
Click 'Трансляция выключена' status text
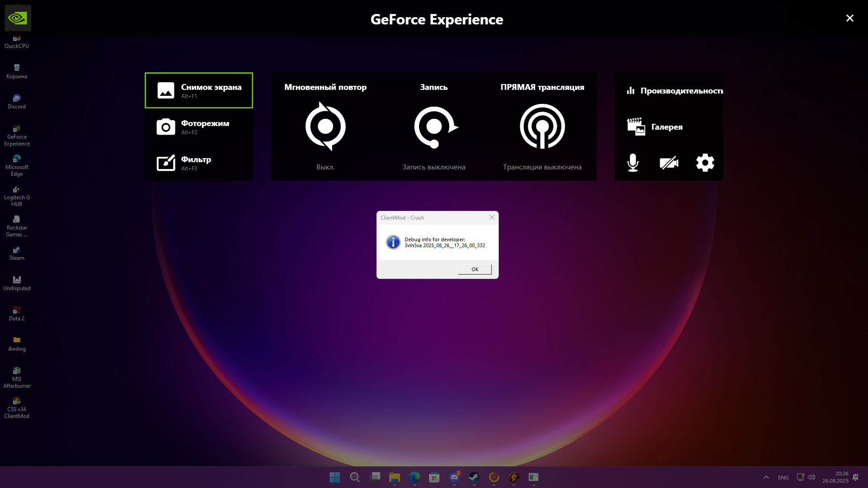click(x=542, y=167)
